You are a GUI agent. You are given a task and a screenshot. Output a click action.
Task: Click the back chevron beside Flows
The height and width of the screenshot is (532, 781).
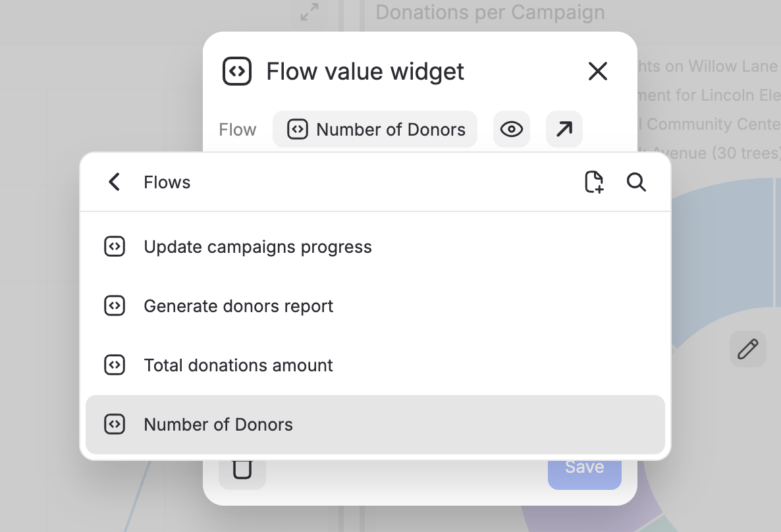click(x=115, y=182)
